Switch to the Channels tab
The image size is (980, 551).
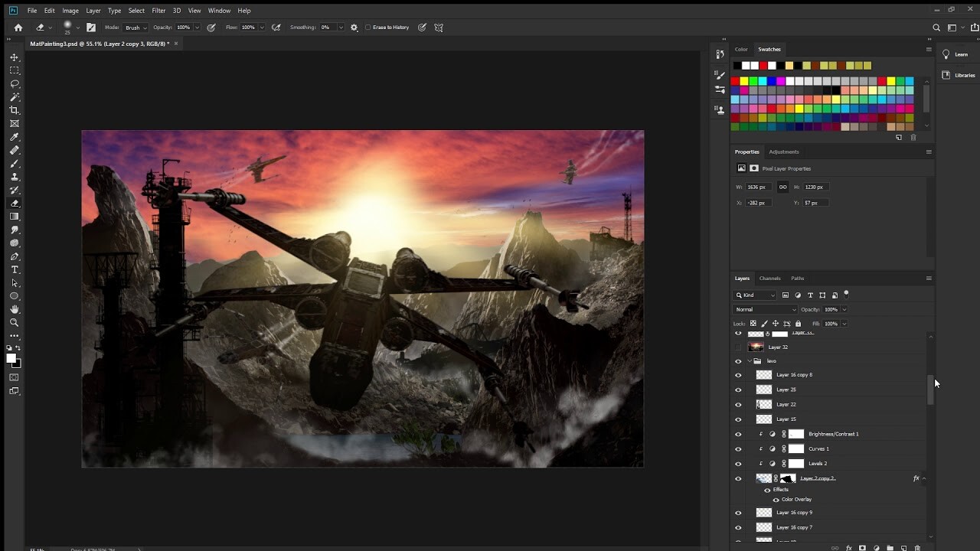pyautogui.click(x=769, y=278)
